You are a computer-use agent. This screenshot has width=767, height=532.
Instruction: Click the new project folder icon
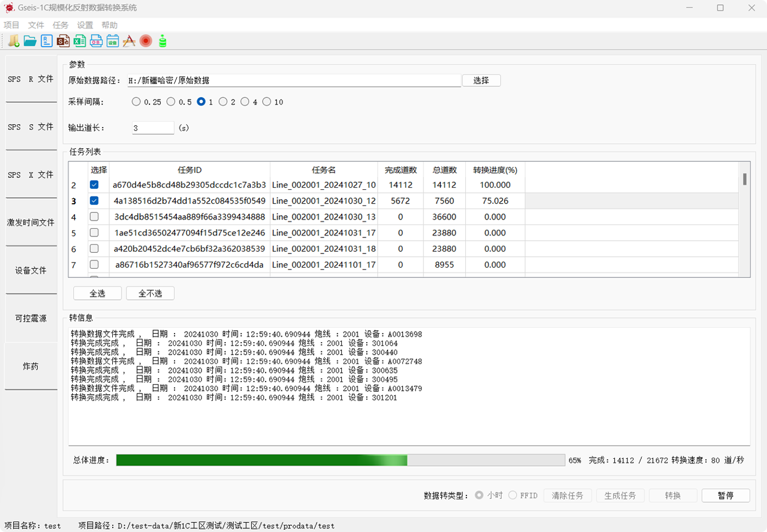click(x=14, y=41)
